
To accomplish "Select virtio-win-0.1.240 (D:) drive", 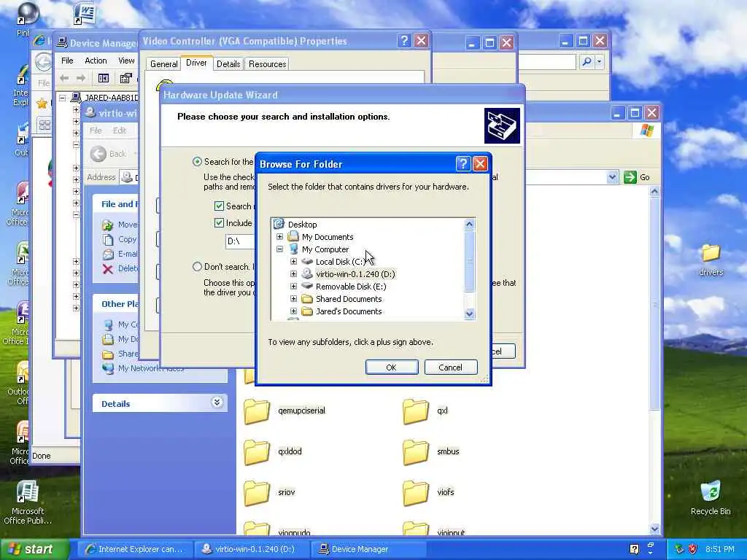I will tap(355, 274).
